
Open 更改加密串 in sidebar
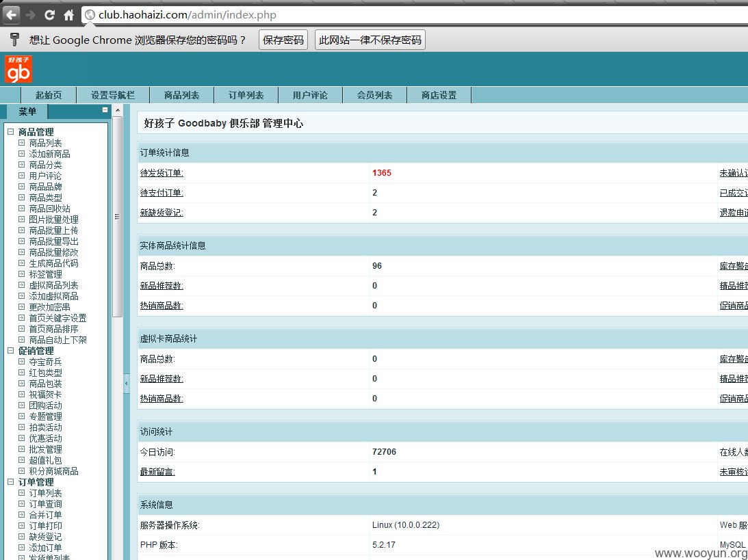pyautogui.click(x=49, y=308)
